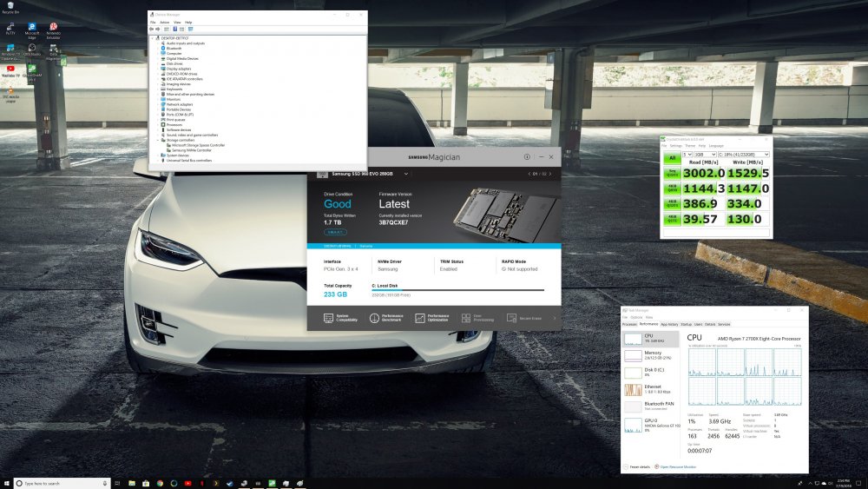
Task: Select Samsung NVMe Controller in Device Manager
Action: pos(192,150)
